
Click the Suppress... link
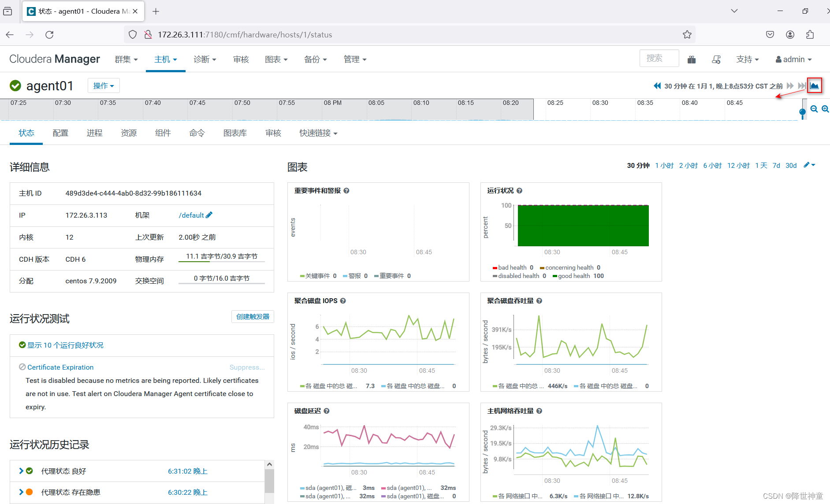click(247, 367)
